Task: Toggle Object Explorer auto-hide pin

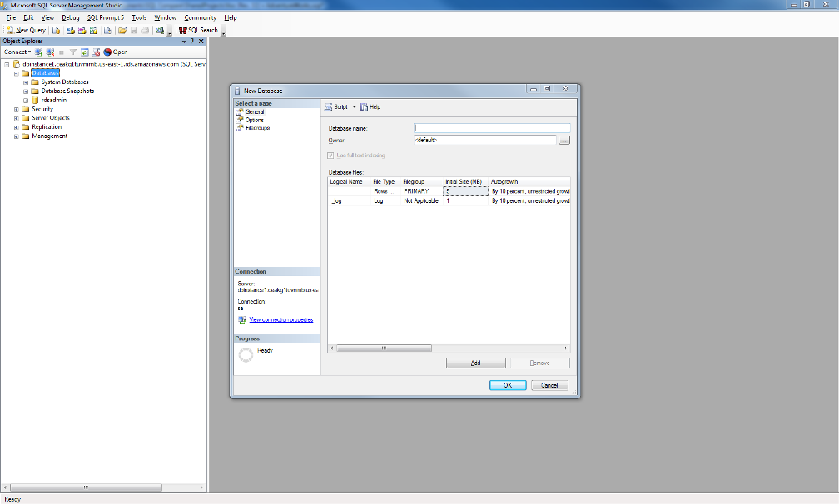Action: 192,41
